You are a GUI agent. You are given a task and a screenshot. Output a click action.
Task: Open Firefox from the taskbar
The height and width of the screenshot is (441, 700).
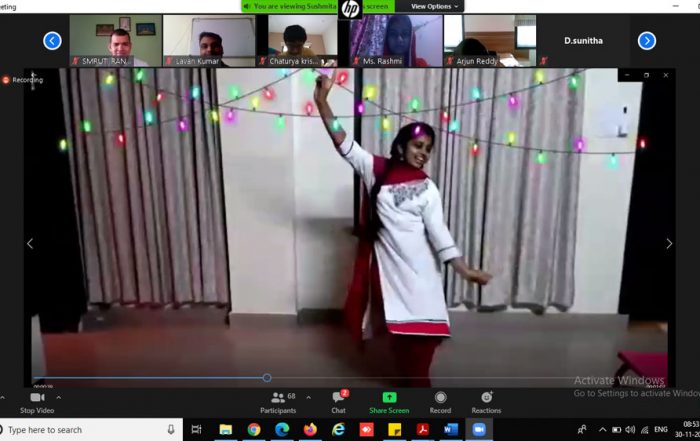(x=310, y=429)
